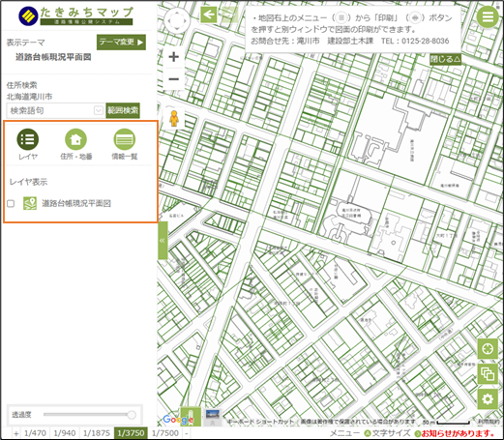Toggle the 道路台帳現況平面図 layer checkbox
The image size is (504, 440).
pos(11,204)
